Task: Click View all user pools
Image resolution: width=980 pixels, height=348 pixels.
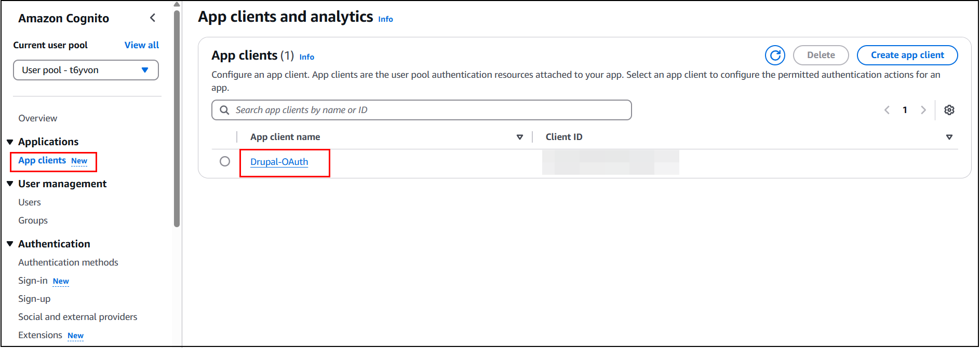Action: (141, 45)
